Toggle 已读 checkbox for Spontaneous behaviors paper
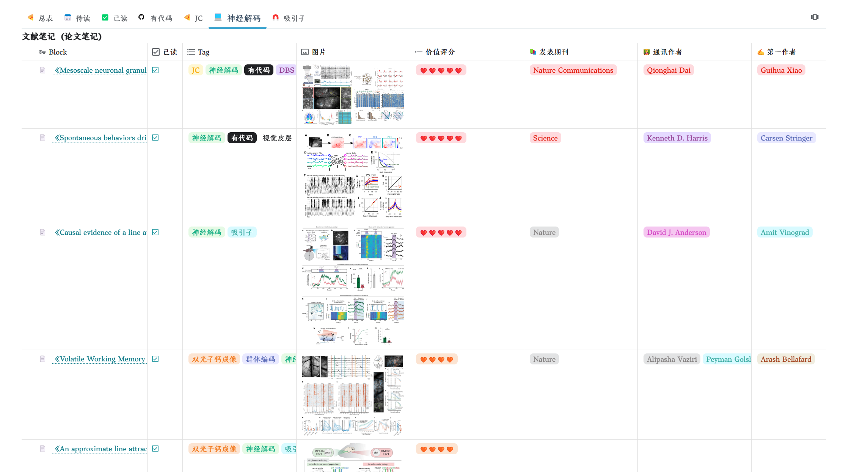The image size is (868, 472). (x=155, y=138)
